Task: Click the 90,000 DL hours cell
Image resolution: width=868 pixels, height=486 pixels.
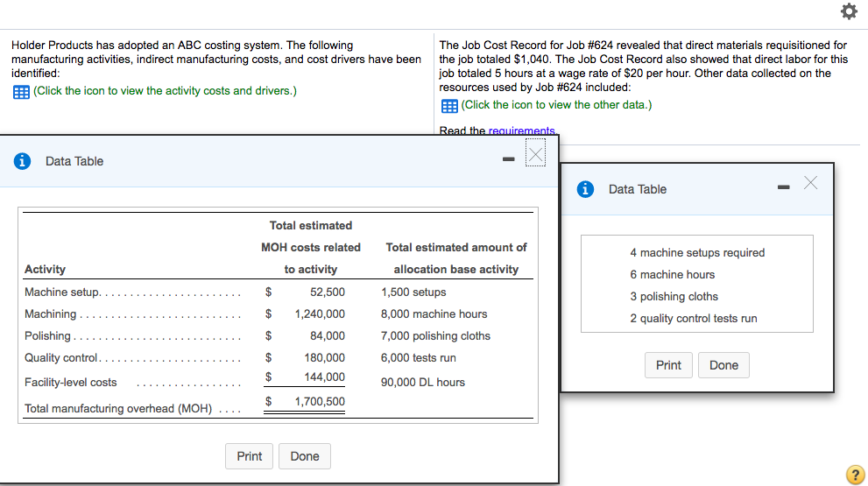Action: pyautogui.click(x=423, y=383)
